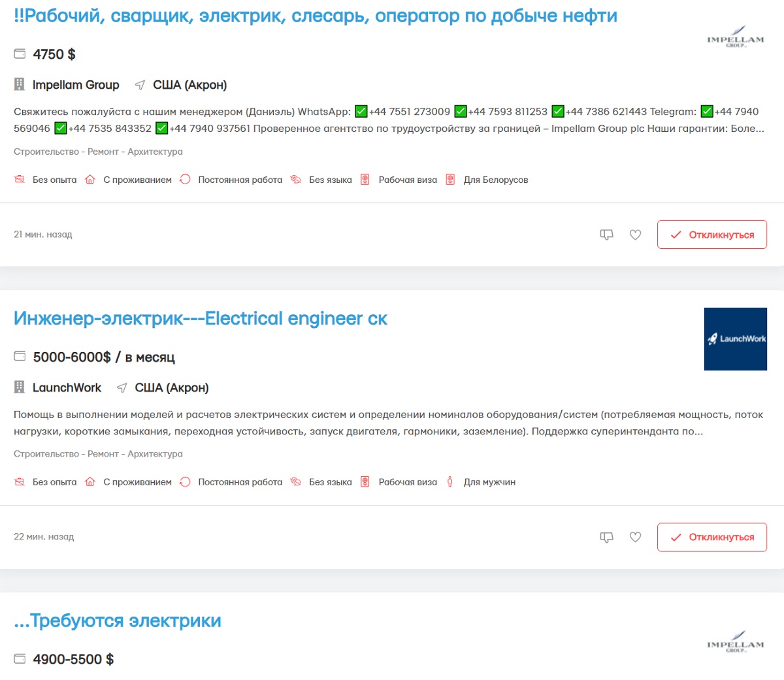
Task: Open the Требуются электрики job listing
Action: 117,621
